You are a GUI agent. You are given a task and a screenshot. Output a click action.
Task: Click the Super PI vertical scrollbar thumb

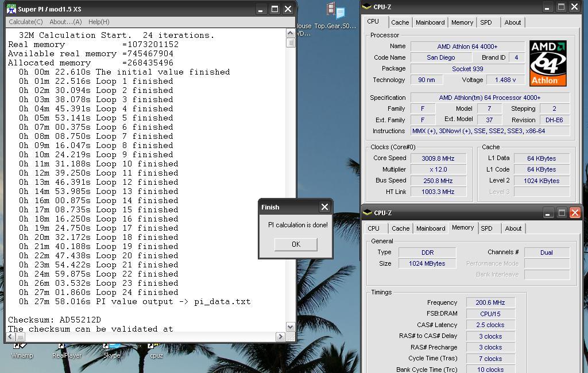[x=290, y=42]
